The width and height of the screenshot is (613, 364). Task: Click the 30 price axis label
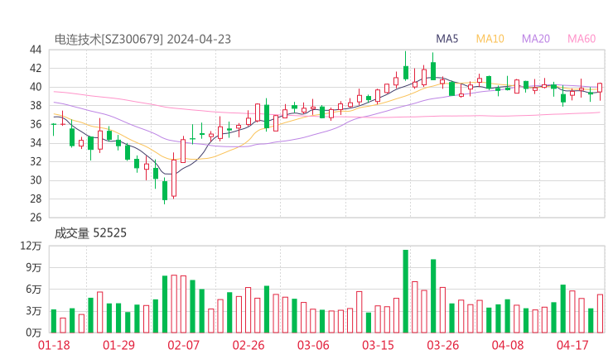click(x=36, y=180)
